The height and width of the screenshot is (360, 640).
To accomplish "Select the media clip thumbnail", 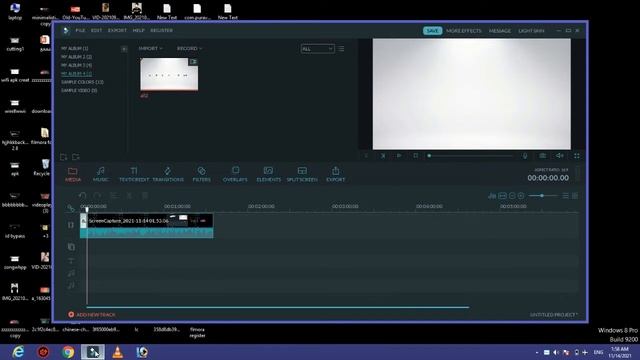I will [x=169, y=74].
